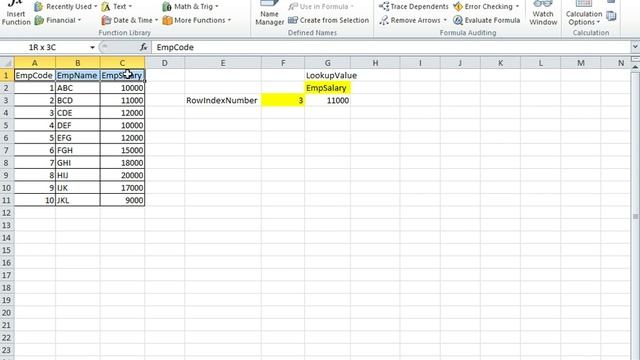This screenshot has width=640, height=360.
Task: Click the Date & Time book icon
Action: (x=106, y=20)
